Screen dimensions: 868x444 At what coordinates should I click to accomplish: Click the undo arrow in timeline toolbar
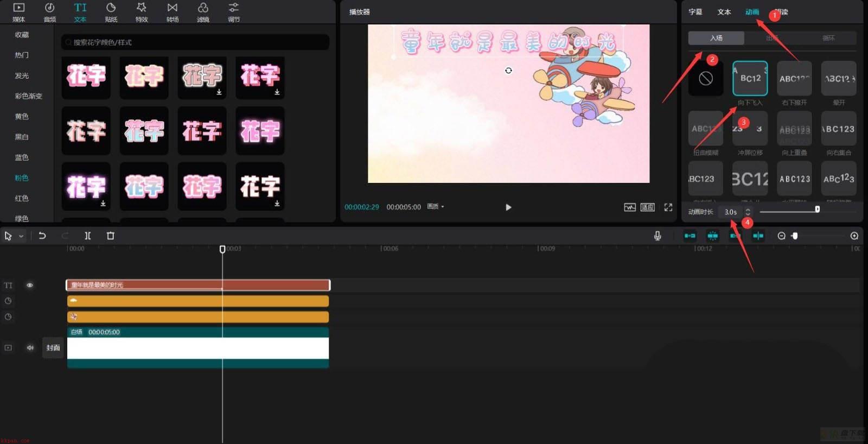click(x=42, y=236)
